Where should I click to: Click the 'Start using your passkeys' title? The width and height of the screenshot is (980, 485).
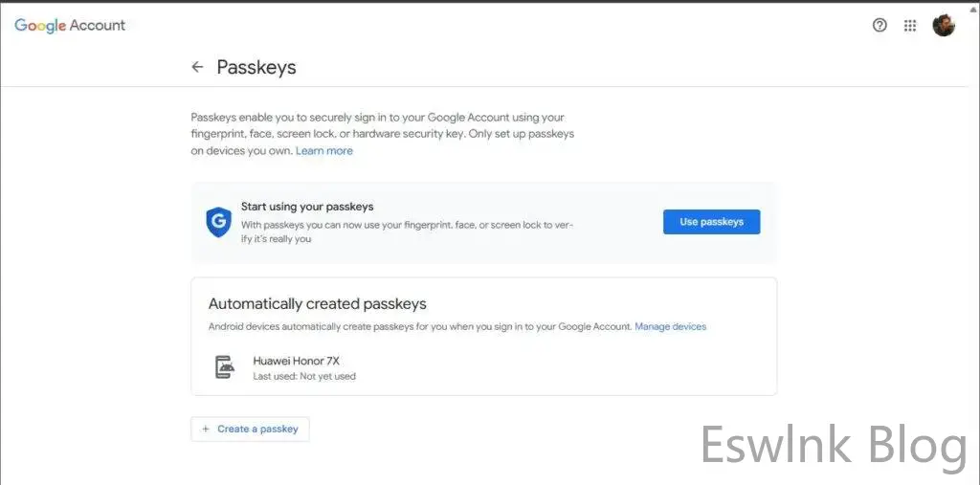click(307, 207)
